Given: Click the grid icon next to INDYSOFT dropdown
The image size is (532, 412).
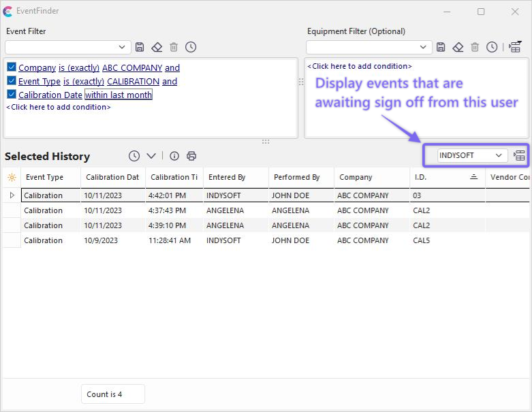Looking at the screenshot, I should [x=519, y=155].
